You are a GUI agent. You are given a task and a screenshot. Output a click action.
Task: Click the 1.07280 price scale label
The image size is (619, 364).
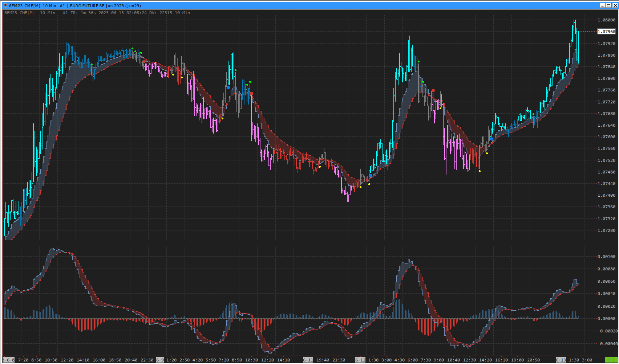pyautogui.click(x=607, y=230)
